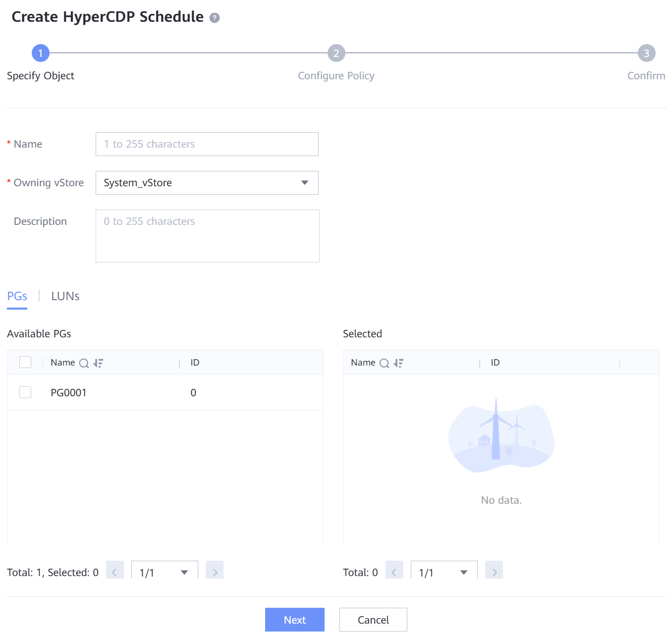This screenshot has height=635, width=672.
Task: Click search icon in Selected table
Action: (x=384, y=363)
